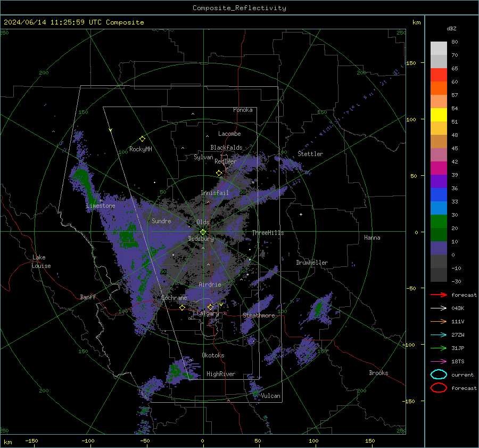The width and height of the screenshot is (479, 448).
Task: Select the slate-purple 10 dBZ swatch
Action: point(439,248)
